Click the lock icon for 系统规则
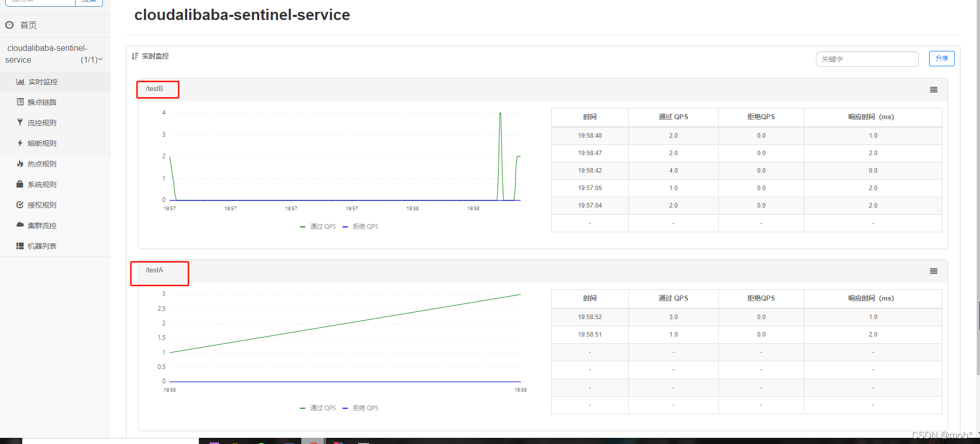Viewport: 980px width, 444px height. click(x=20, y=184)
